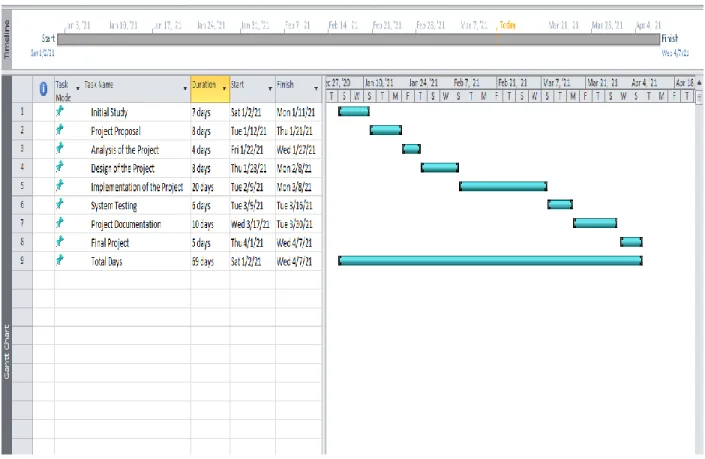Click the 'Feb 7, '21' Gantt timescale header
Screen dimensions: 705x459
click(x=466, y=83)
